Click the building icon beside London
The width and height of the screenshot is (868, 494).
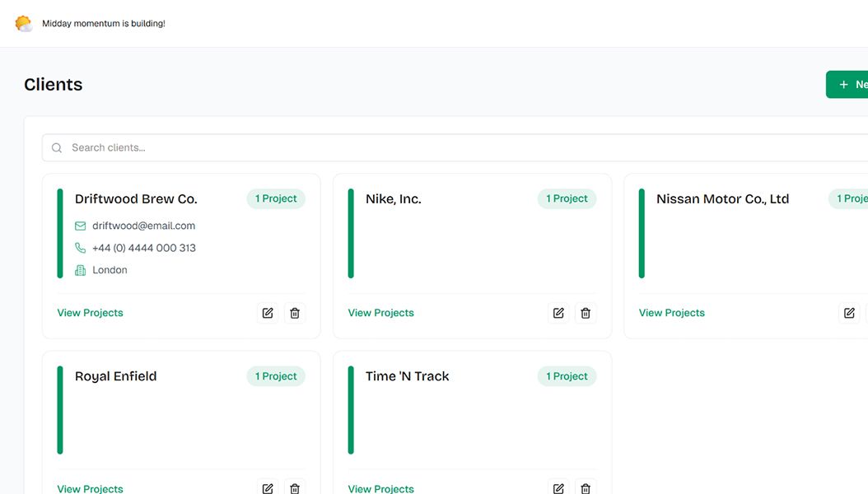pos(80,270)
